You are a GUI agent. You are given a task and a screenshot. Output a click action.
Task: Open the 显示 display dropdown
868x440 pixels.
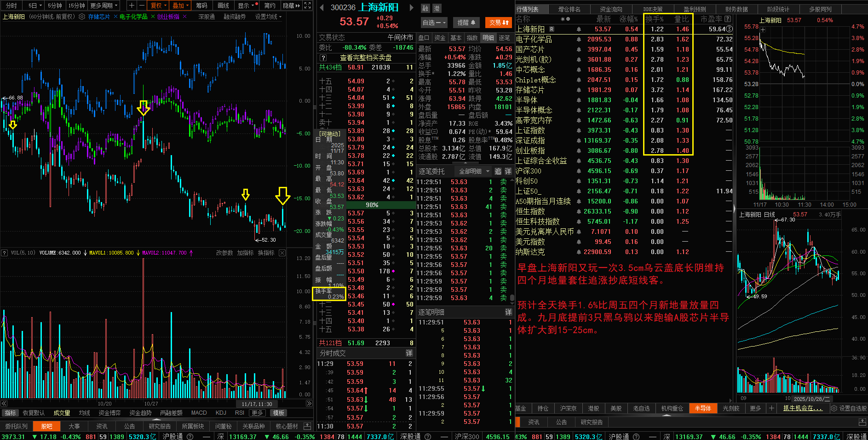coord(246,6)
